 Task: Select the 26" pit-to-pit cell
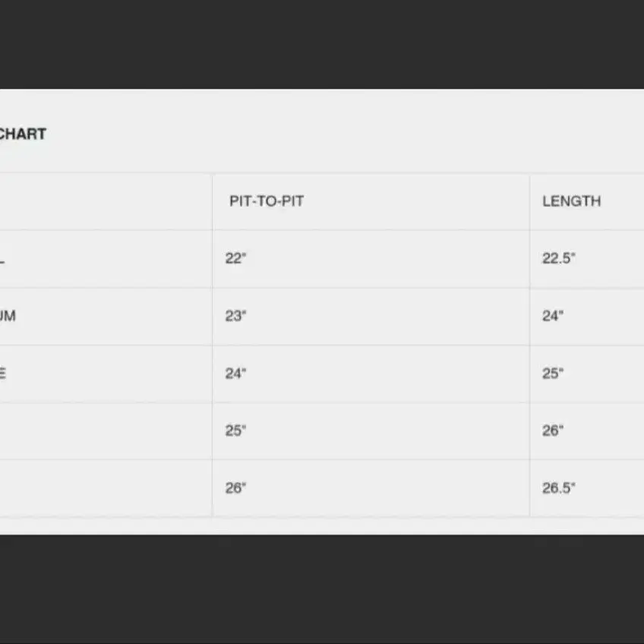click(235, 488)
